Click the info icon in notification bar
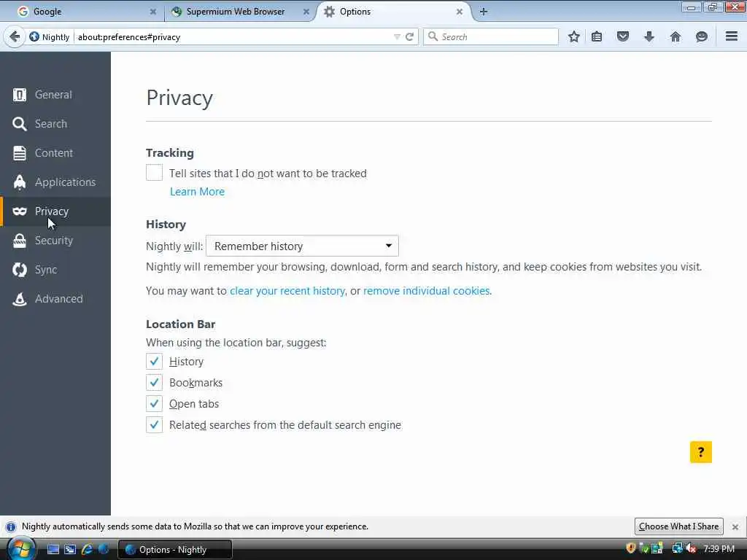Viewport: 747px width, 560px height. pos(10,526)
